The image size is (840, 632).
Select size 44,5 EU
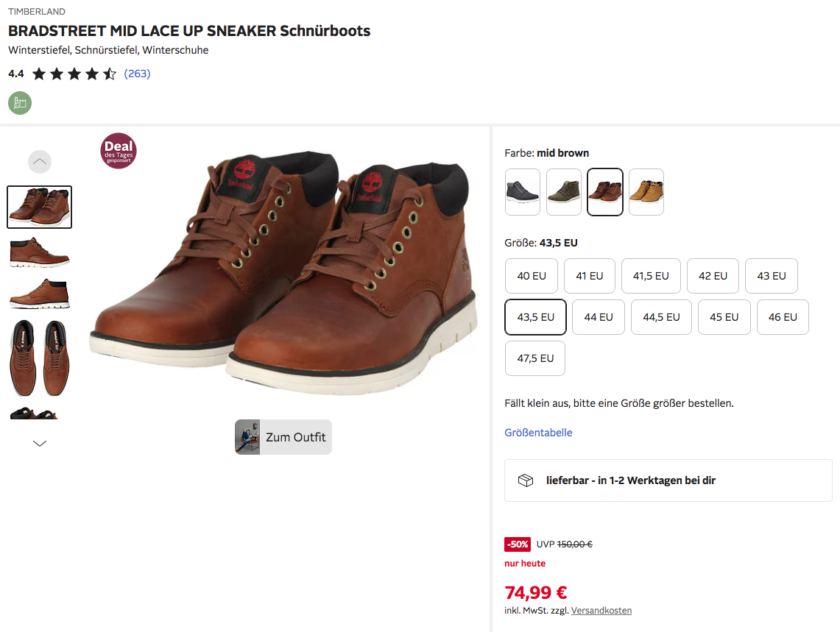click(x=661, y=317)
